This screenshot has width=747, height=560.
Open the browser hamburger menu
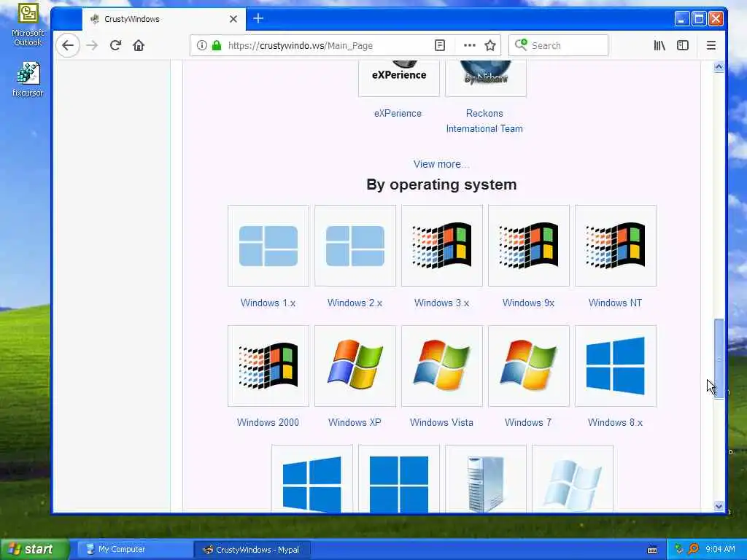(711, 46)
